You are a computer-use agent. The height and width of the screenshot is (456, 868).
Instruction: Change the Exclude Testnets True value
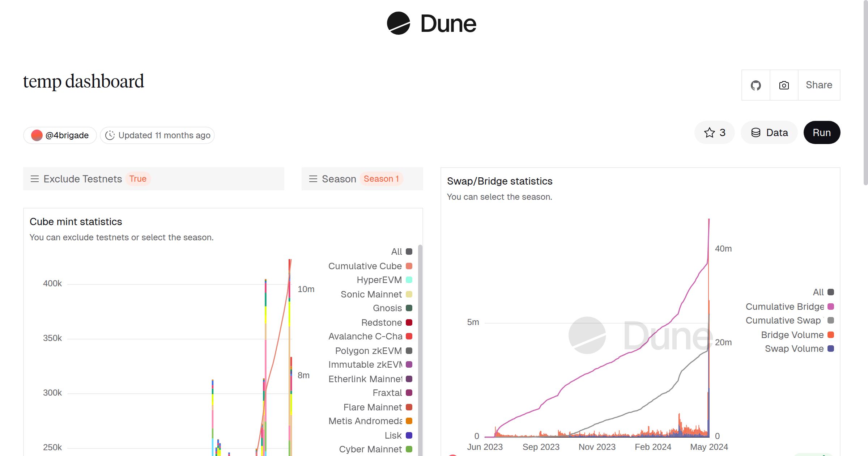coord(138,178)
